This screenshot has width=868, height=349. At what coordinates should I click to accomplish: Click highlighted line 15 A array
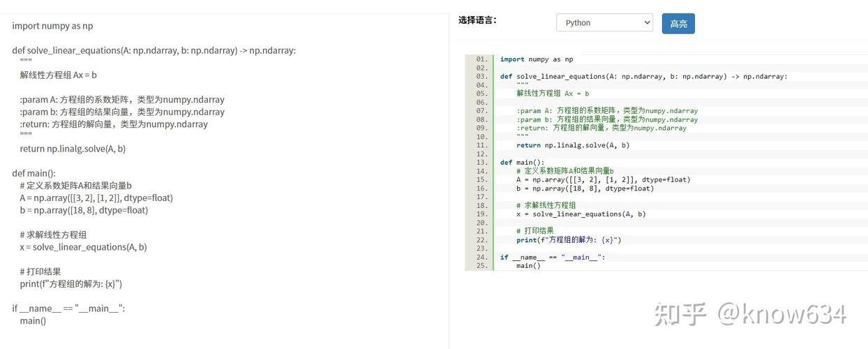pos(604,179)
